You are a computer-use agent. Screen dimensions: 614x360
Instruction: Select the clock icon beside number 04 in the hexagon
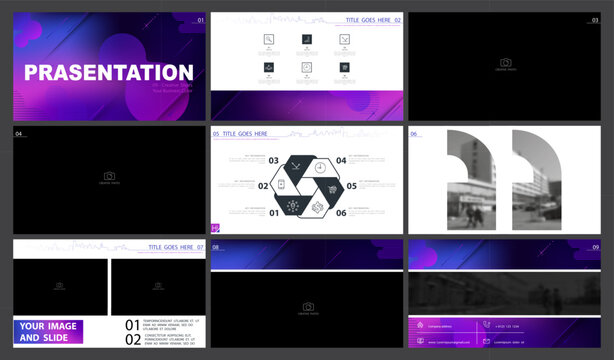(x=320, y=168)
